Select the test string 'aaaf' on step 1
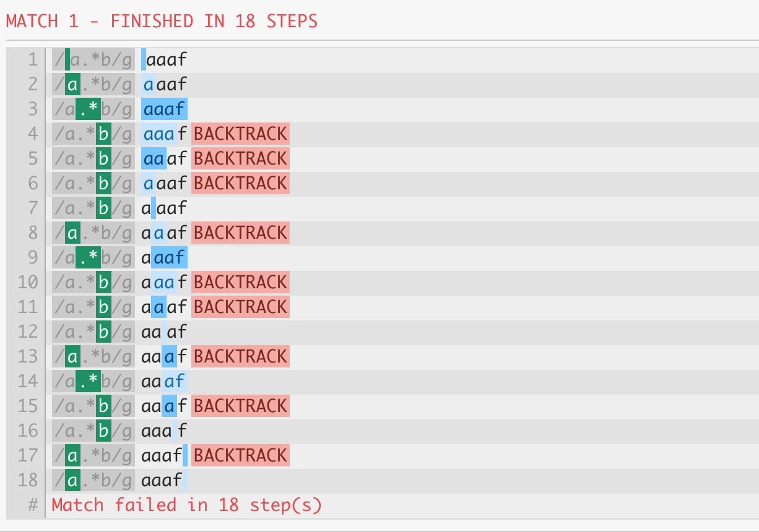759x532 pixels. (166, 60)
